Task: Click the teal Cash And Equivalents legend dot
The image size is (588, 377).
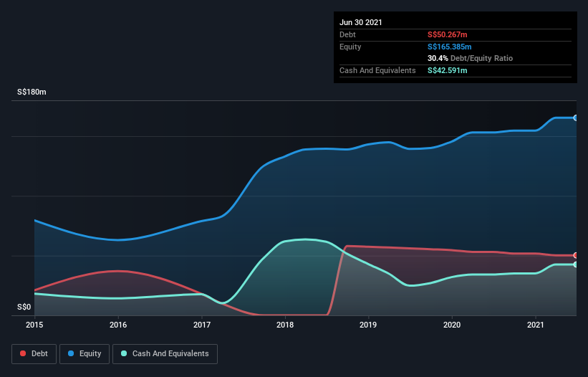Action: click(124, 353)
